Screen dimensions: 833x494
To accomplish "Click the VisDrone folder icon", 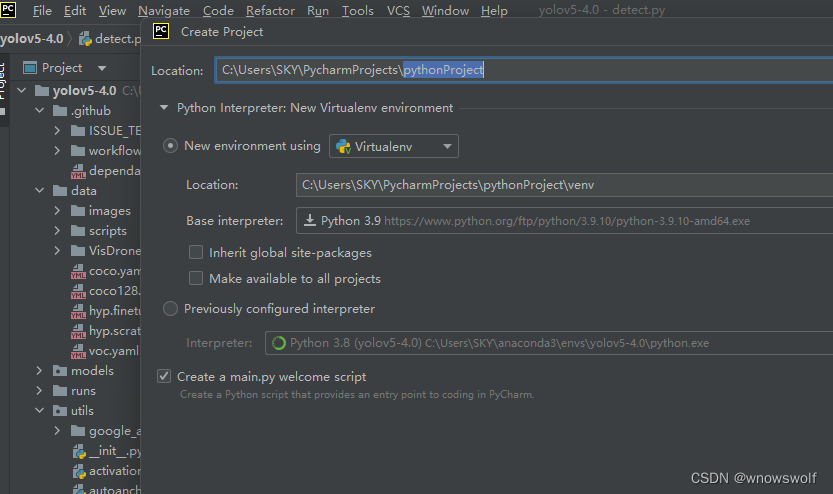I will pos(78,251).
